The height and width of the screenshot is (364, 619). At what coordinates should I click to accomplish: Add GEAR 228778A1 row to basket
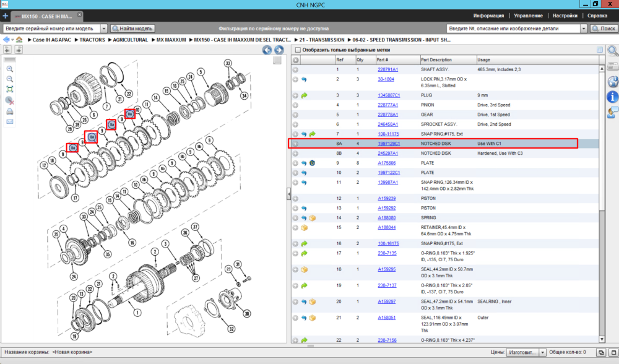point(295,115)
